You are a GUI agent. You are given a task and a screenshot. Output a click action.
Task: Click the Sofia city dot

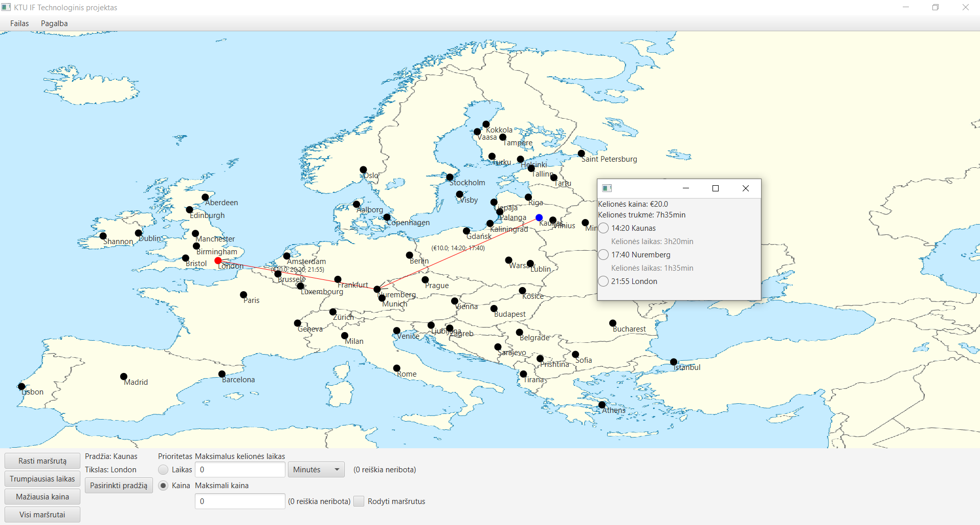(575, 355)
